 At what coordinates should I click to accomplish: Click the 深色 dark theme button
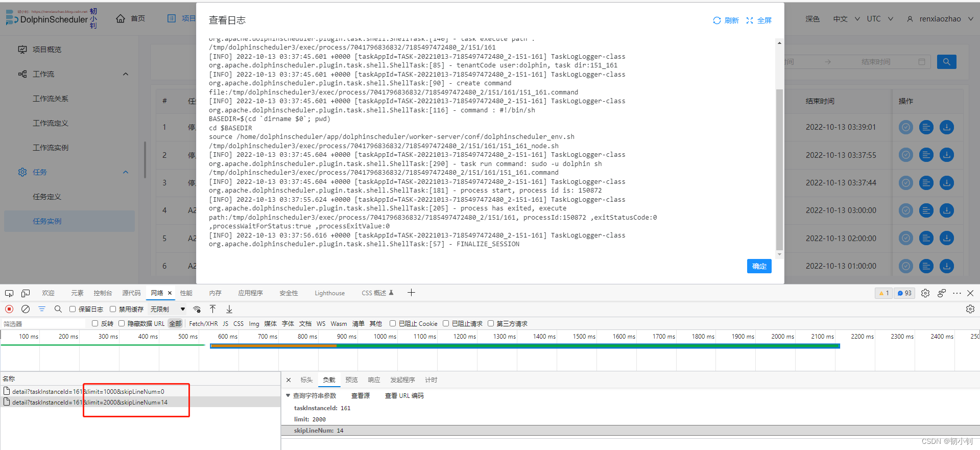(812, 19)
